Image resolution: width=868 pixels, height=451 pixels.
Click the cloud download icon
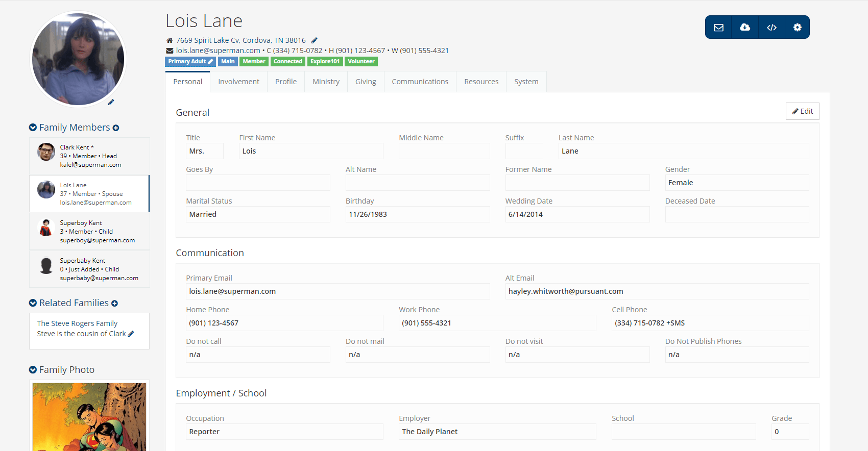click(x=745, y=28)
